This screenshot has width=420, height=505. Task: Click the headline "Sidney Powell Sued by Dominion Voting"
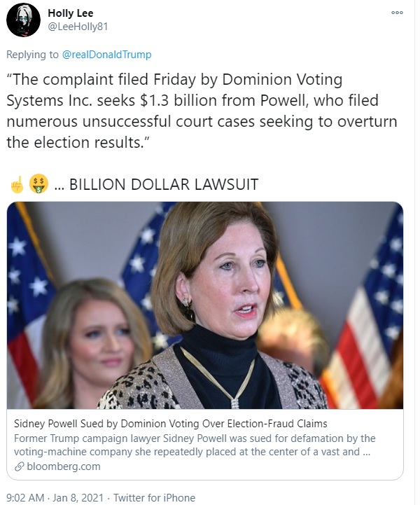[171, 424]
